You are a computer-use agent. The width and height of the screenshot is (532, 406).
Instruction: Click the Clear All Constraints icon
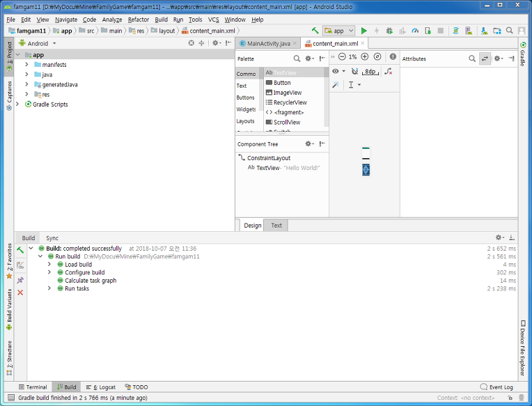point(389,71)
